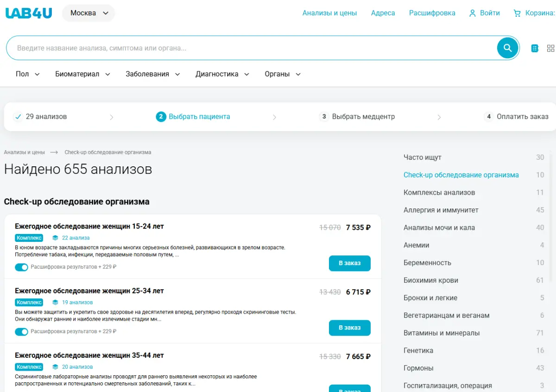Image resolution: width=556 pixels, height=392 pixels.
Task: Switch to grid view icon
Action: [x=551, y=48]
